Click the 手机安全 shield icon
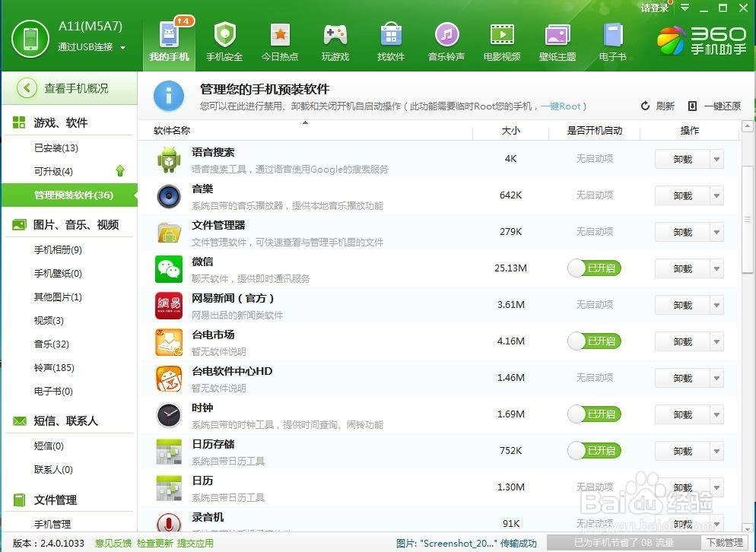The height and width of the screenshot is (552, 756). coord(224,36)
